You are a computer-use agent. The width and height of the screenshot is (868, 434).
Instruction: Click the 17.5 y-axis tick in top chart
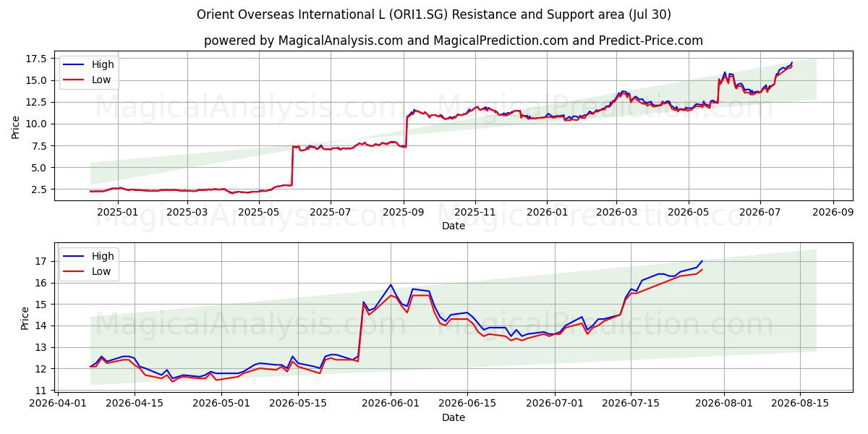coord(37,59)
